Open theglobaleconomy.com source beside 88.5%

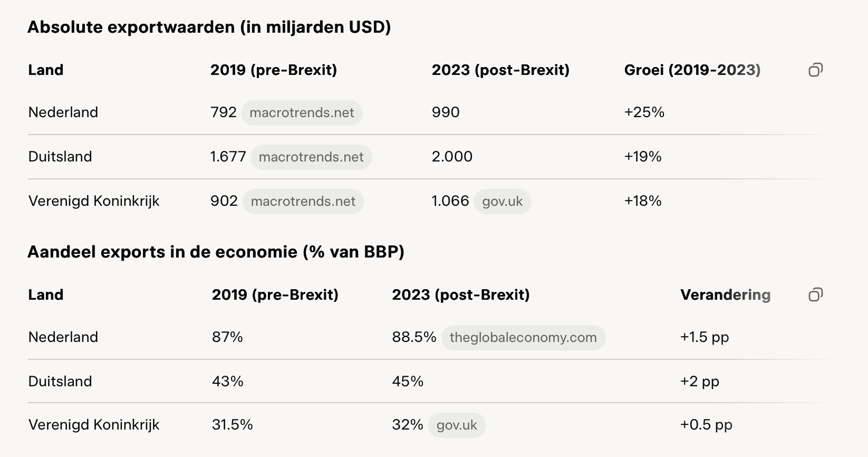tap(523, 338)
